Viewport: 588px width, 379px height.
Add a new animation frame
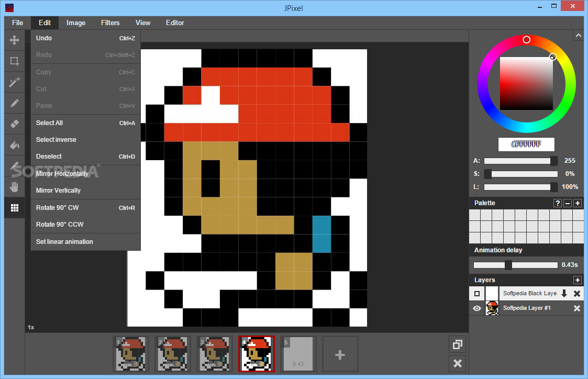click(340, 354)
